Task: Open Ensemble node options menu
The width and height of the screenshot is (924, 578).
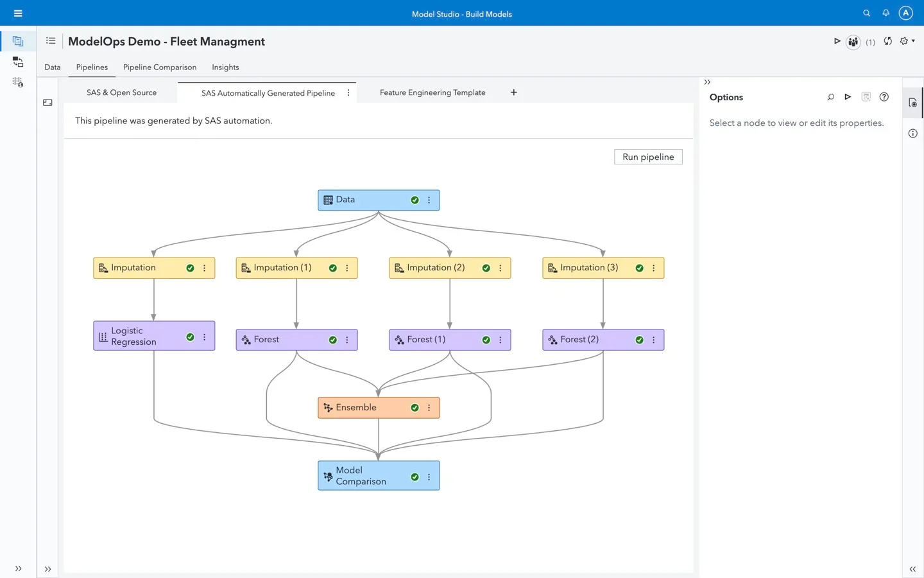Action: coord(429,408)
